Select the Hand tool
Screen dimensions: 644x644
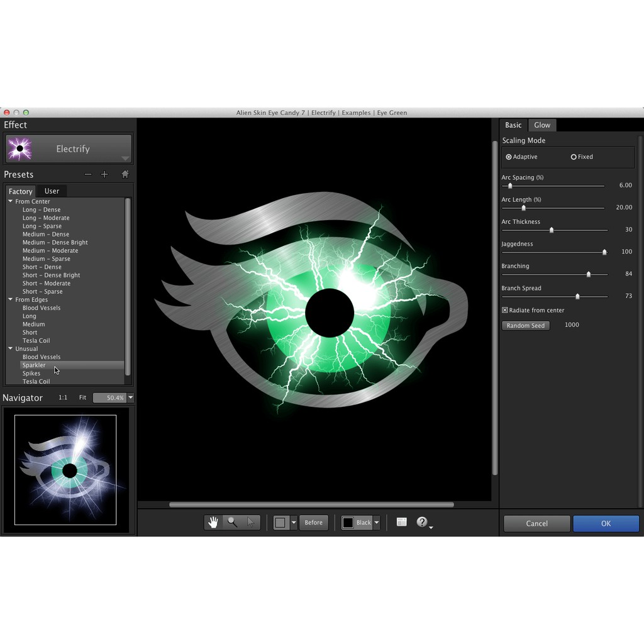coord(213,522)
